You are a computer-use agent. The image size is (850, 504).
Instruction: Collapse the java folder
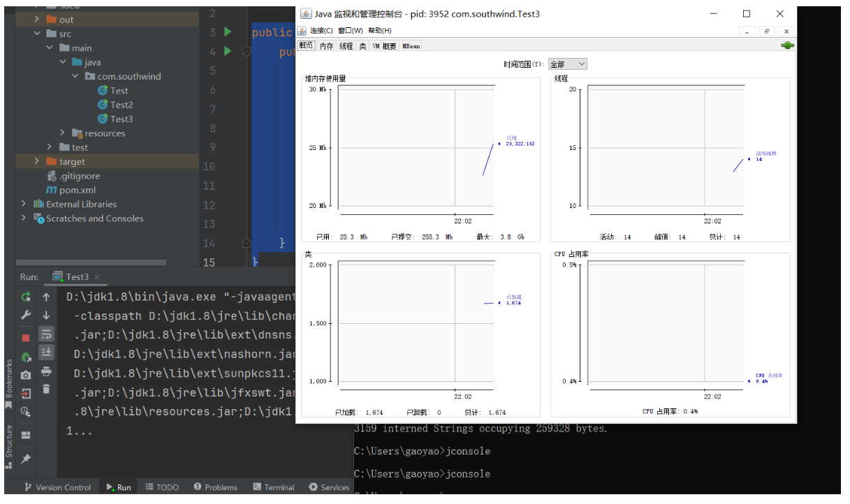point(62,62)
